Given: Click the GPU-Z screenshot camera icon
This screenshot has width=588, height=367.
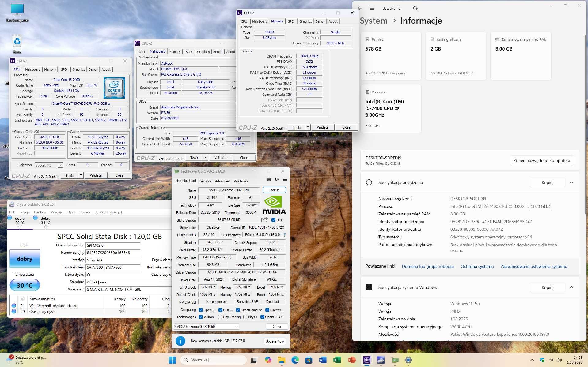Looking at the screenshot, I should (x=269, y=180).
